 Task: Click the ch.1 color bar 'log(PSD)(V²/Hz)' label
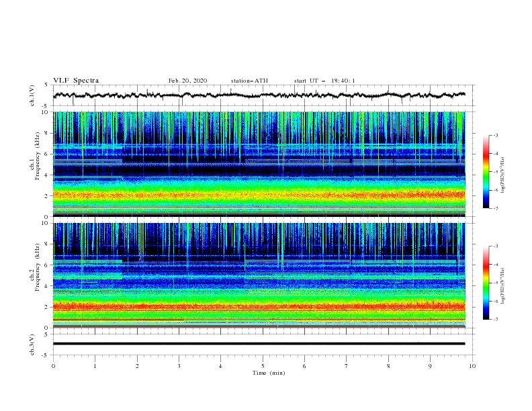[x=502, y=175]
